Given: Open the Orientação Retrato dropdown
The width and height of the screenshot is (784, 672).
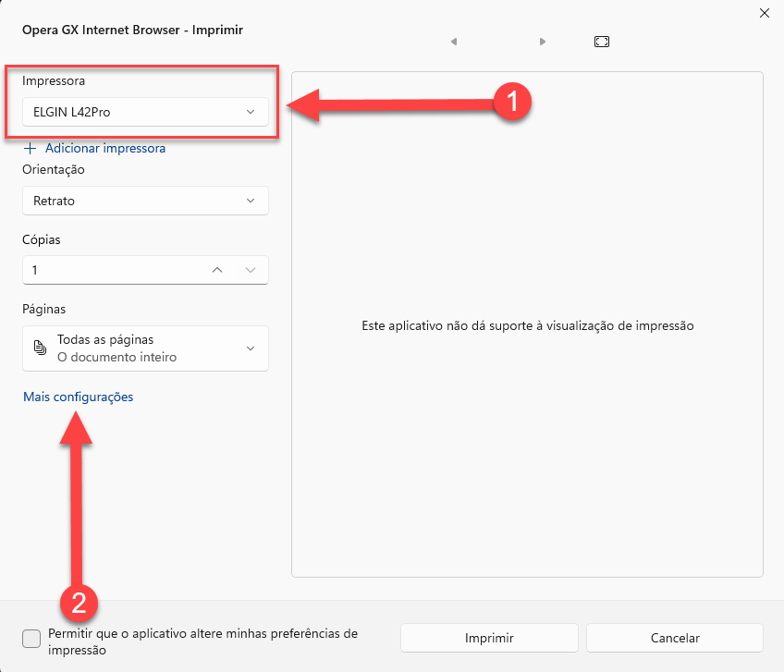Looking at the screenshot, I should click(x=145, y=201).
